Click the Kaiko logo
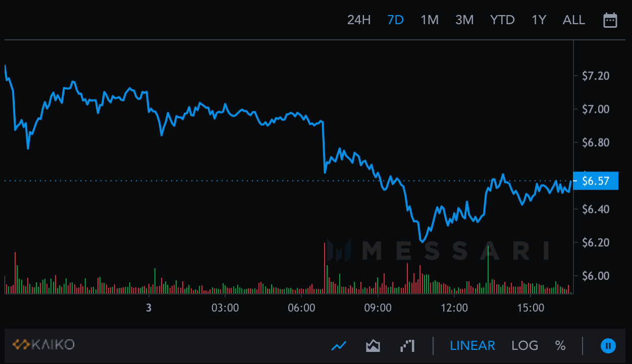This screenshot has height=364, width=632. [44, 345]
